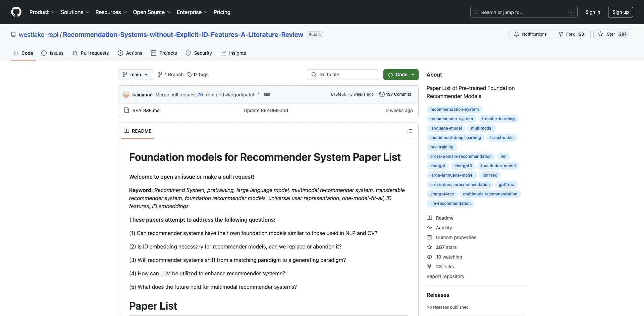Click the magnifier icon in search bar
Image resolution: width=644 pixels, height=316 pixels.
(x=476, y=12)
